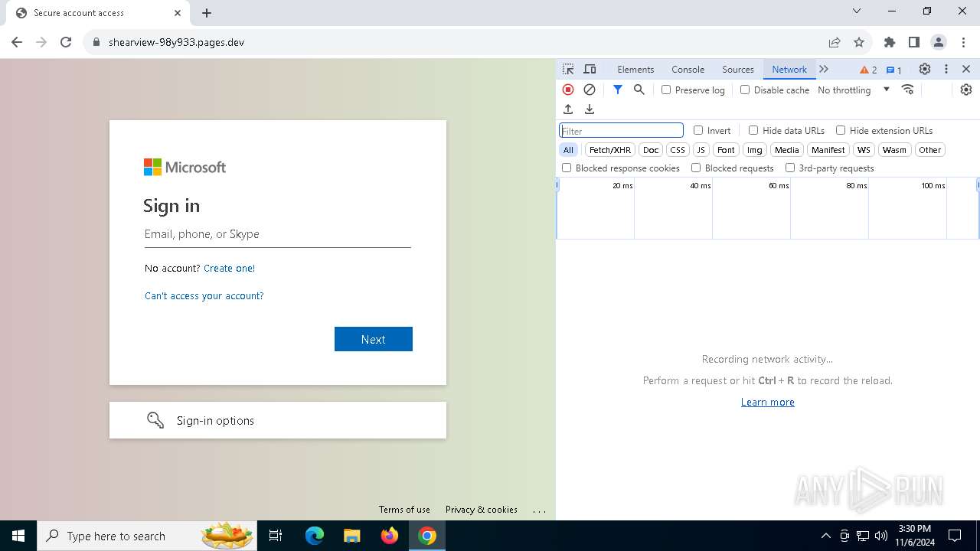
Task: Switch to the Console tab
Action: [688, 69]
